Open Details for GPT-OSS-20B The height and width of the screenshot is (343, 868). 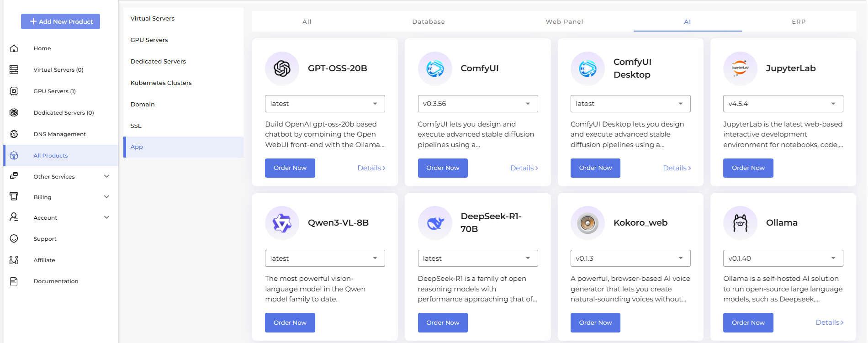[x=371, y=168]
